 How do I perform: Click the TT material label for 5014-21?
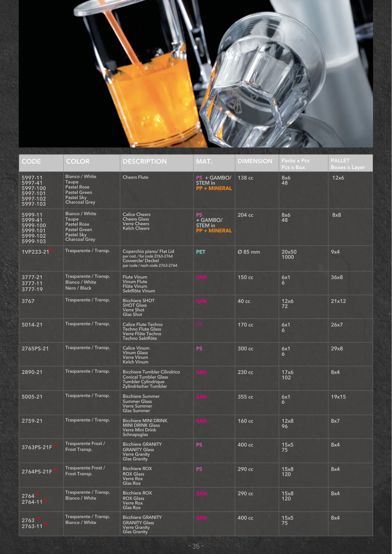pyautogui.click(x=199, y=325)
